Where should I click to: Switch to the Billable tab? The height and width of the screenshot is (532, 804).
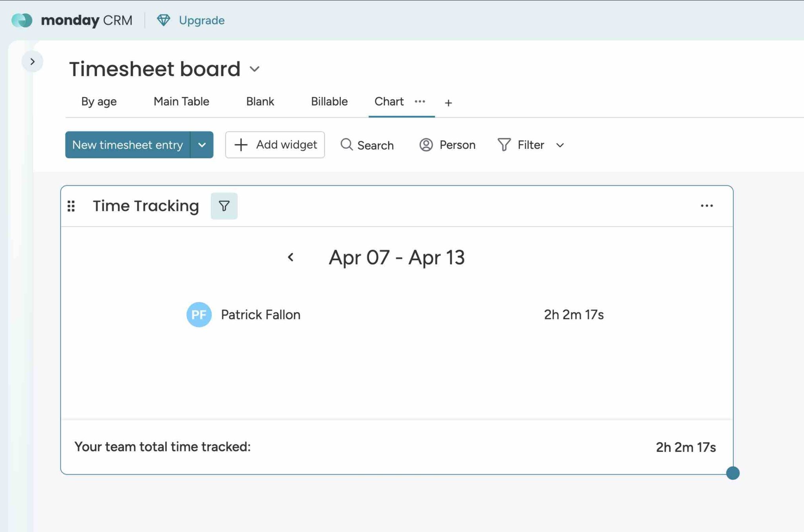tap(329, 101)
